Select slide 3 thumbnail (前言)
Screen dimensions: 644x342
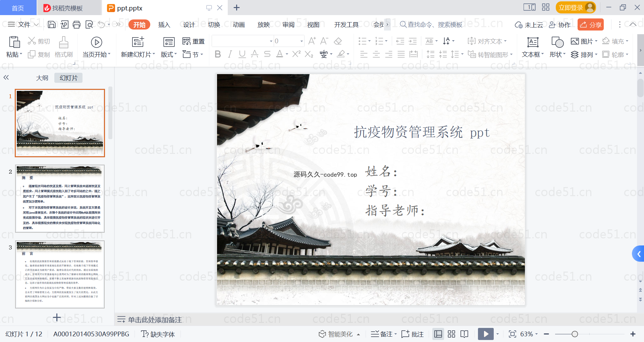click(60, 274)
